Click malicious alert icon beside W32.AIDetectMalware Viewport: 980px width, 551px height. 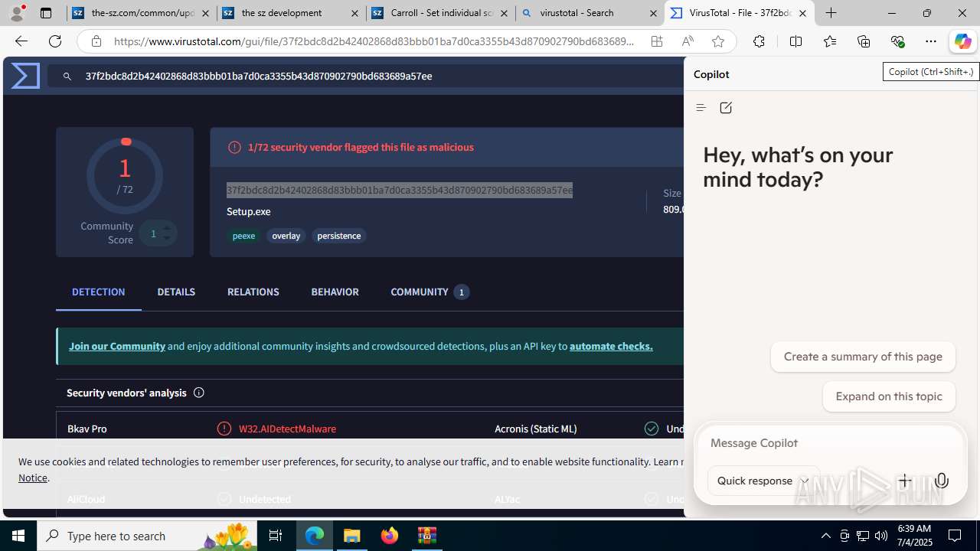click(x=224, y=429)
